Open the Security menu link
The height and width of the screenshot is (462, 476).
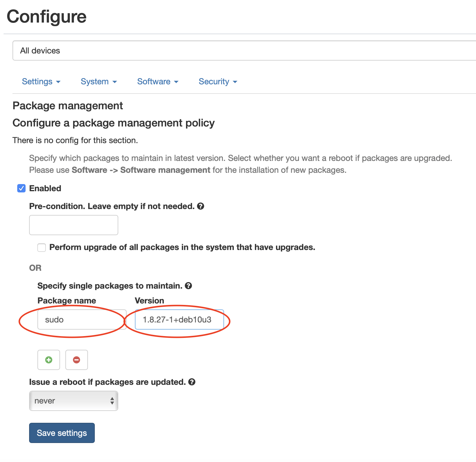click(x=218, y=82)
